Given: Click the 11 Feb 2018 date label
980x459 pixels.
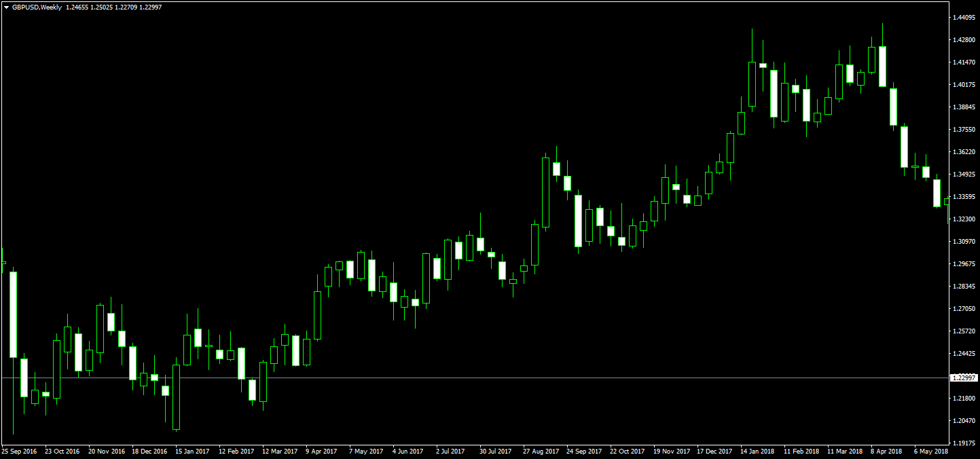Looking at the screenshot, I should point(801,451).
